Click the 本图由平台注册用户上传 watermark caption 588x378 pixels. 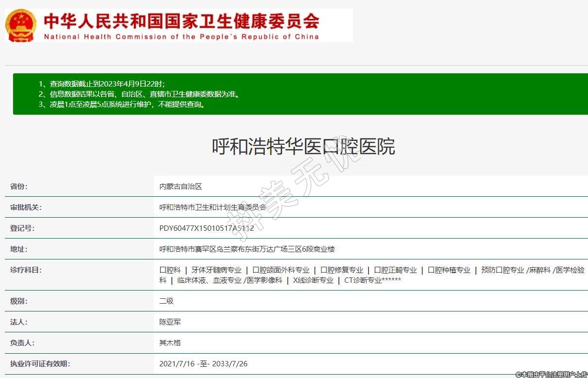coord(551,374)
